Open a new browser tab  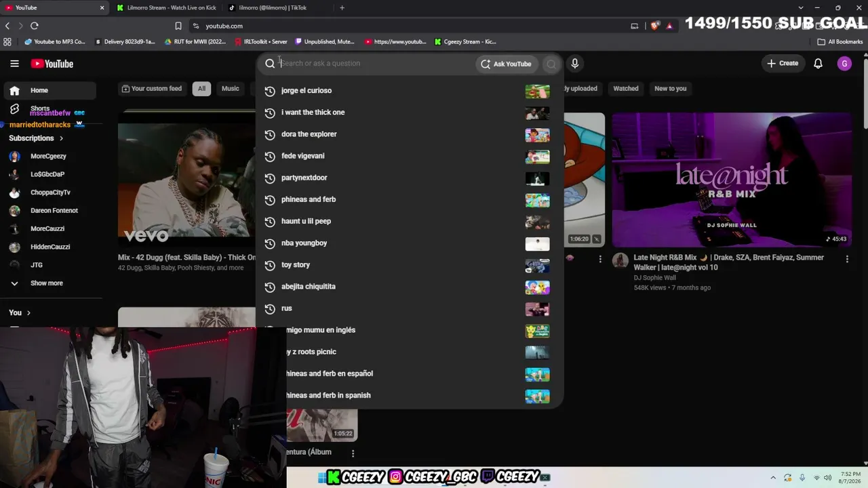pos(342,7)
